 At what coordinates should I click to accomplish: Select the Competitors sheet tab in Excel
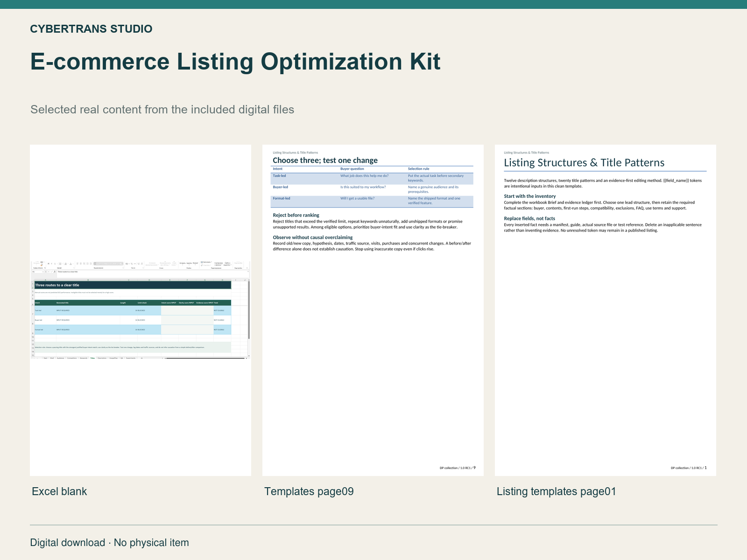pyautogui.click(x=72, y=358)
